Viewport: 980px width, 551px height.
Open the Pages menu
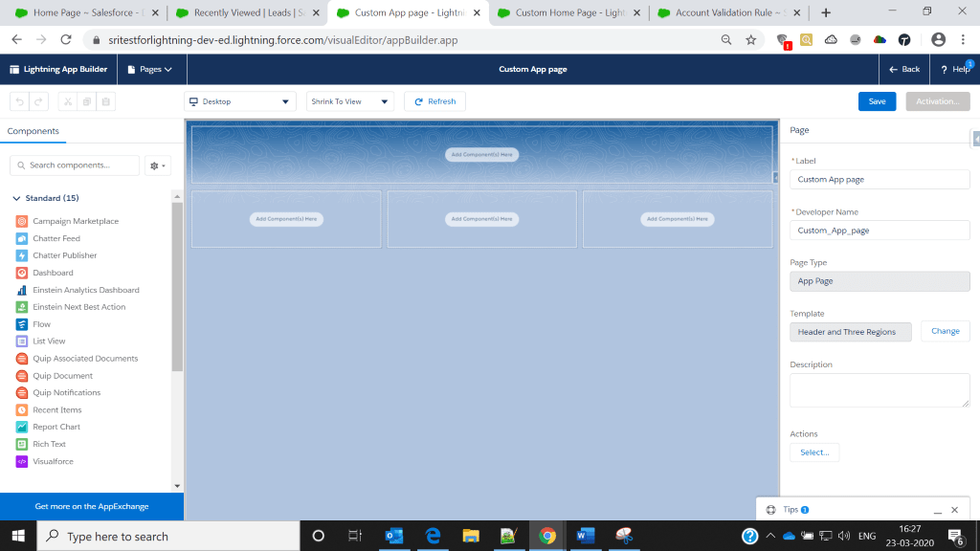[x=150, y=70]
